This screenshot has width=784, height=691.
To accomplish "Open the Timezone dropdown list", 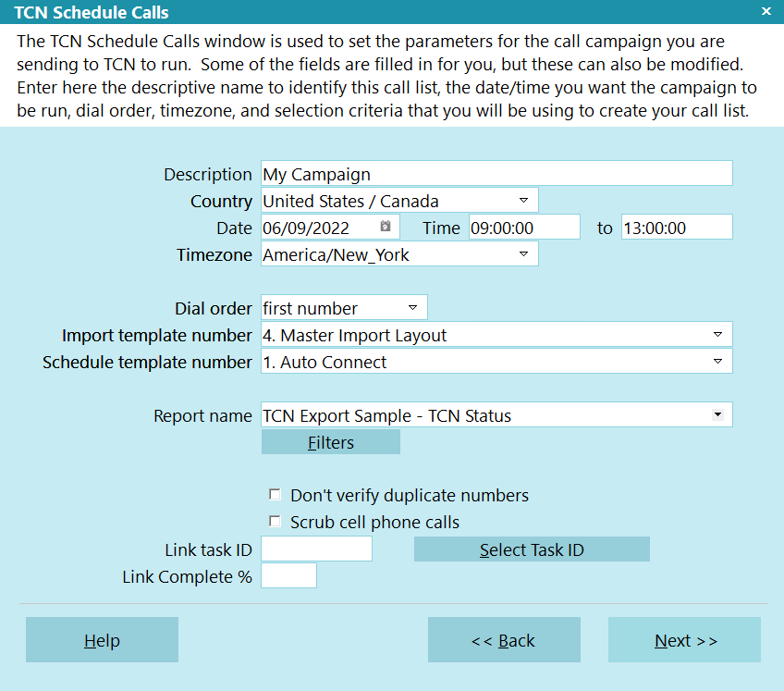I will pyautogui.click(x=523, y=253).
